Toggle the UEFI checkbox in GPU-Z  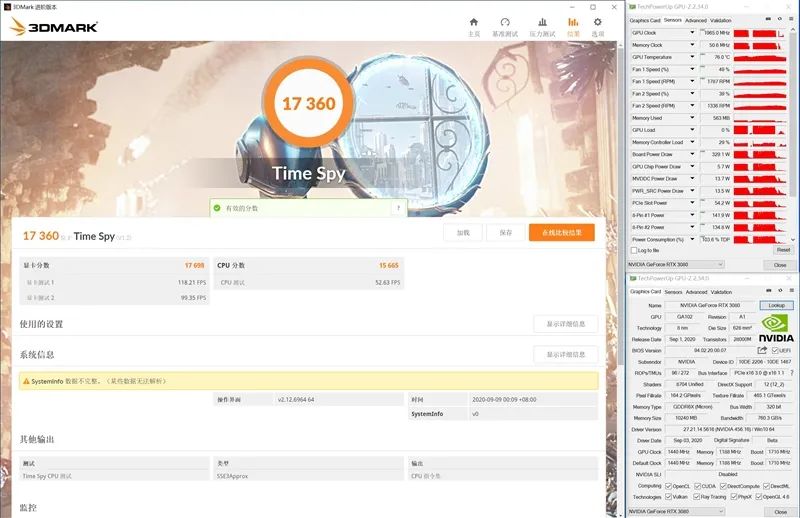775,351
